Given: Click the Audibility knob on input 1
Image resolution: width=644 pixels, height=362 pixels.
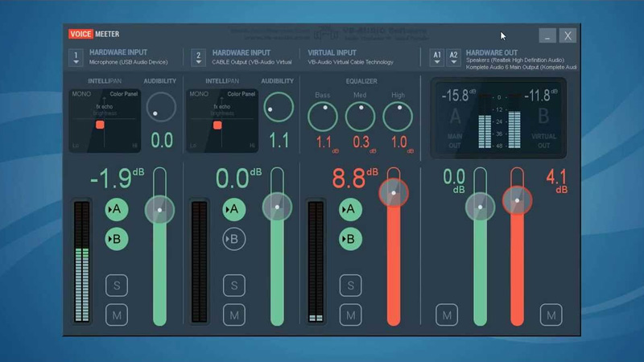Looking at the screenshot, I should pos(161,107).
